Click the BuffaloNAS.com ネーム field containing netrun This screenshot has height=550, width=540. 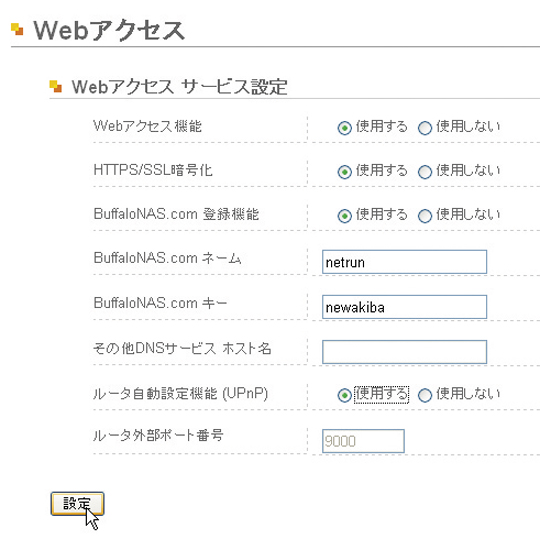(404, 262)
